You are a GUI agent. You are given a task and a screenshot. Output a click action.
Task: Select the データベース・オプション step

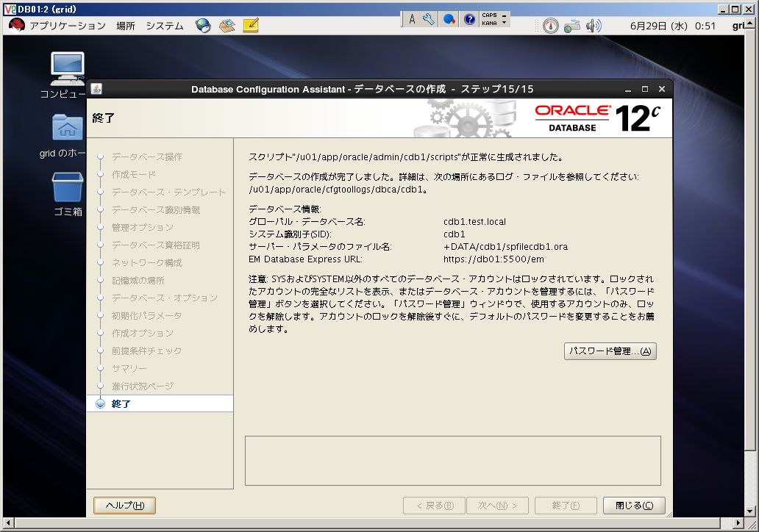(x=164, y=298)
